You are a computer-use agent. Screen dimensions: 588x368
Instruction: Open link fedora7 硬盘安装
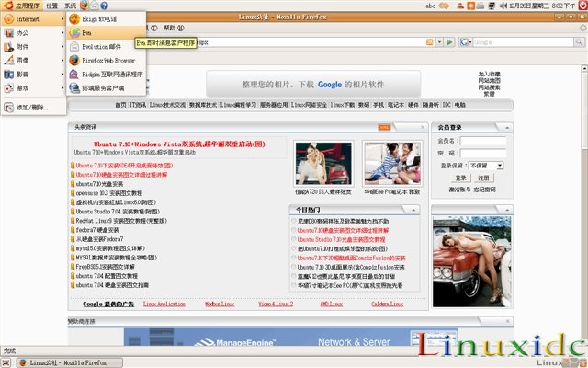pyautogui.click(x=97, y=230)
